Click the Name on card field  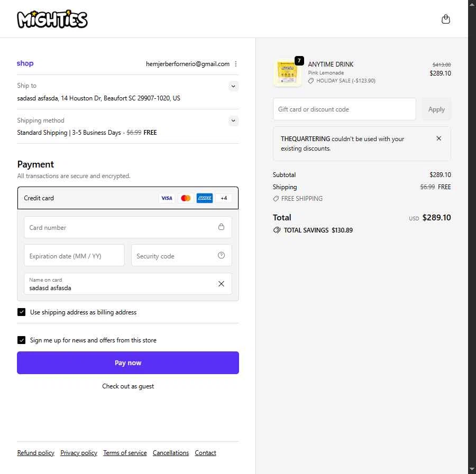pos(128,284)
